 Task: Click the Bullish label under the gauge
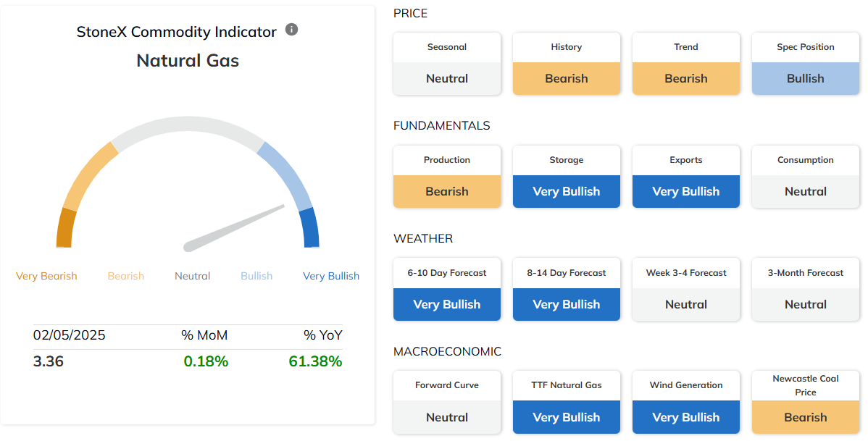tap(256, 276)
